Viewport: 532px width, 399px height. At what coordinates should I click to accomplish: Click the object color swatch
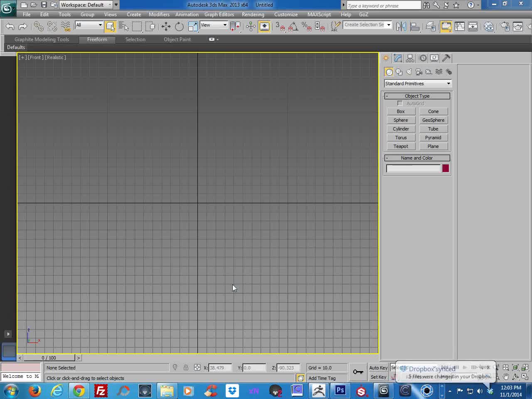446,168
